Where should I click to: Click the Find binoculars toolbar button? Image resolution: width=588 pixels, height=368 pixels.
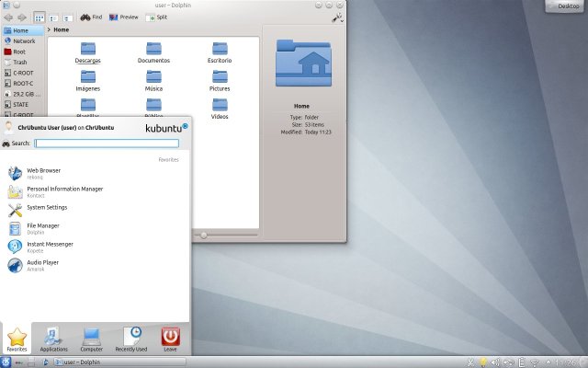(x=91, y=17)
